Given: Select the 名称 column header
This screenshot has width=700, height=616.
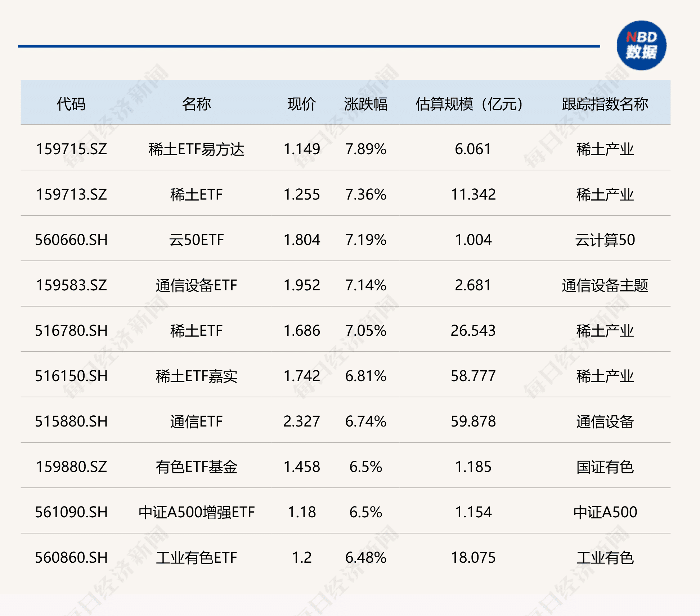Looking at the screenshot, I should pos(197,103).
